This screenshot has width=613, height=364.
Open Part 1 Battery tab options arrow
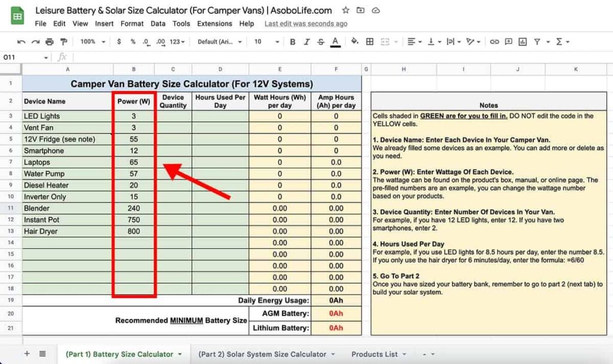tap(180, 354)
